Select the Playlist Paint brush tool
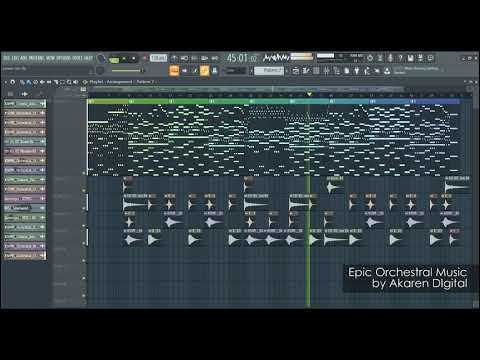Screen dimensions: 480x360 (x=29, y=82)
